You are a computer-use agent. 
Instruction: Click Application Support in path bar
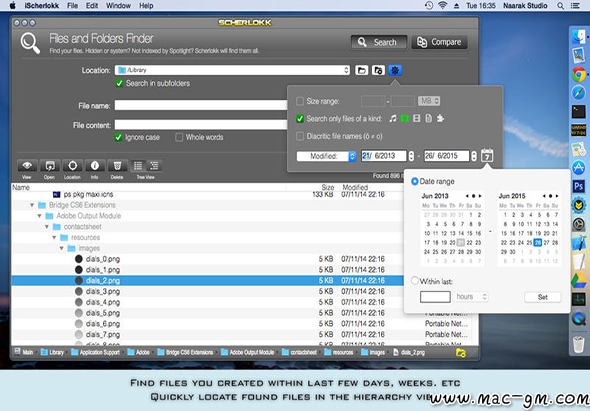(x=96, y=353)
